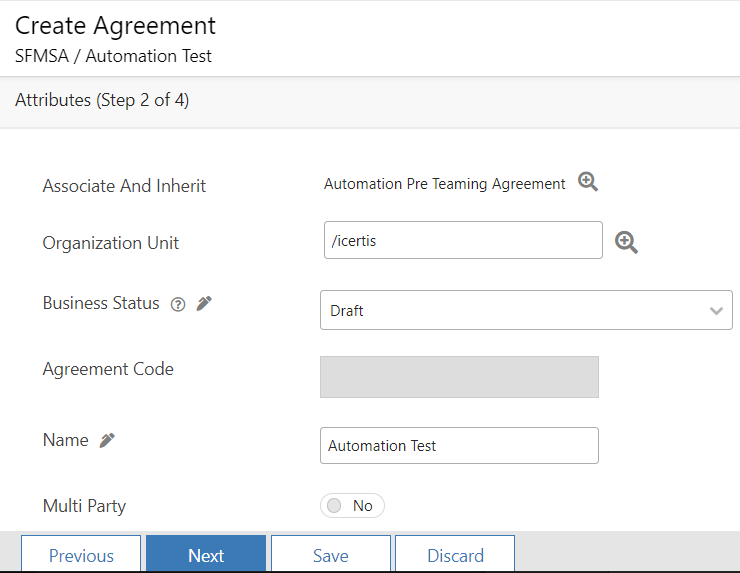Open the Organization Unit search lookup icon

tap(626, 242)
